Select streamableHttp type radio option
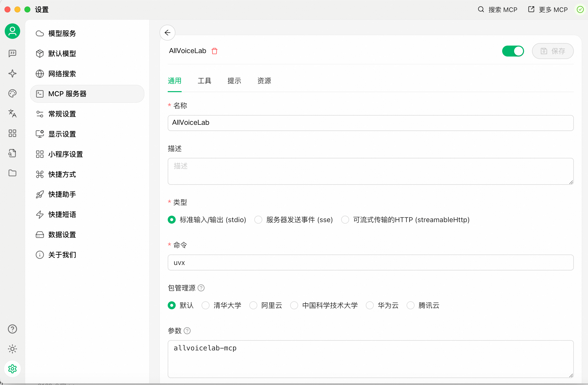Screen dimensions: 588x385 (345, 220)
